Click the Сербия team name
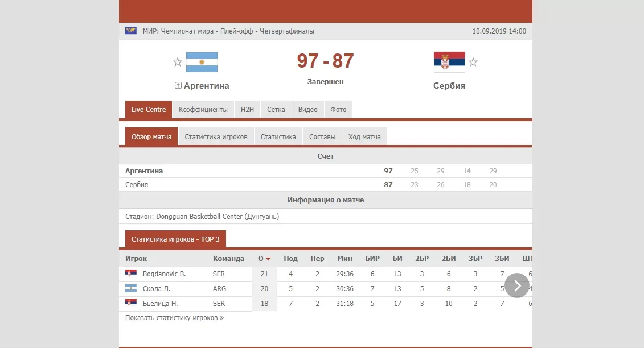This screenshot has height=348, width=644. (449, 86)
